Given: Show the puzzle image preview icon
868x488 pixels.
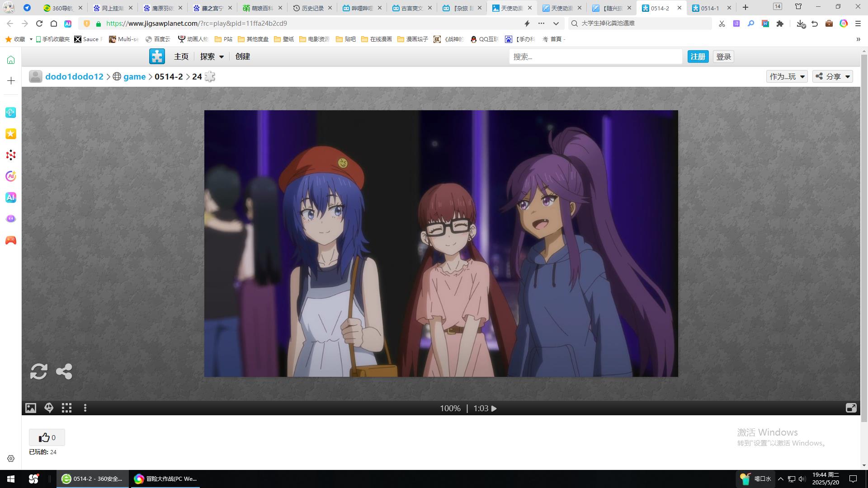Looking at the screenshot, I should [31, 408].
